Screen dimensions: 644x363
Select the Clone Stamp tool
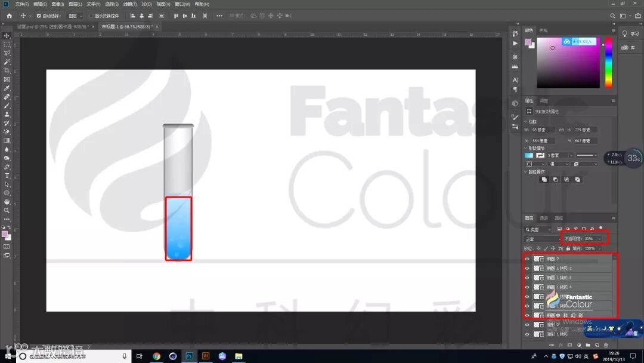click(x=7, y=114)
